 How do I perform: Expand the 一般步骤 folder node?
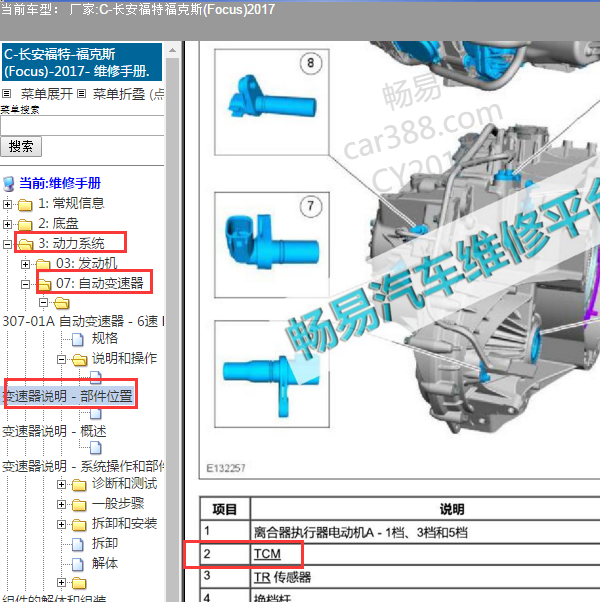[61, 504]
